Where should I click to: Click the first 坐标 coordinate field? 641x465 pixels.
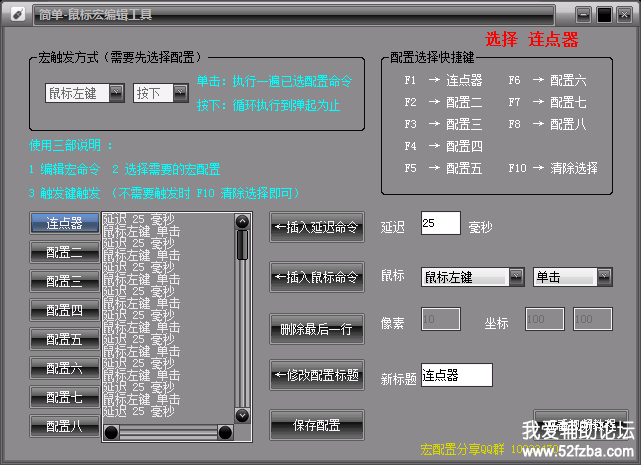point(545,319)
